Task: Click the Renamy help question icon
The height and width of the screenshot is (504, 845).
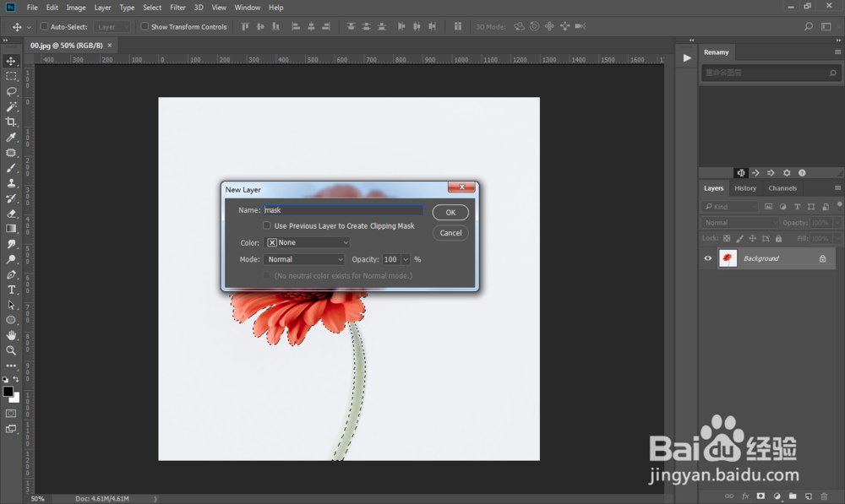Action: (x=802, y=173)
